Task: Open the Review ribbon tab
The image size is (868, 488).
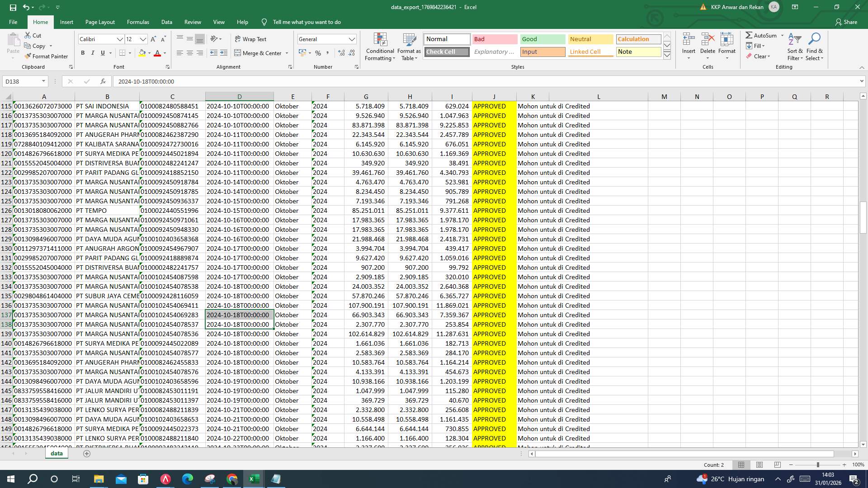Action: [x=192, y=22]
